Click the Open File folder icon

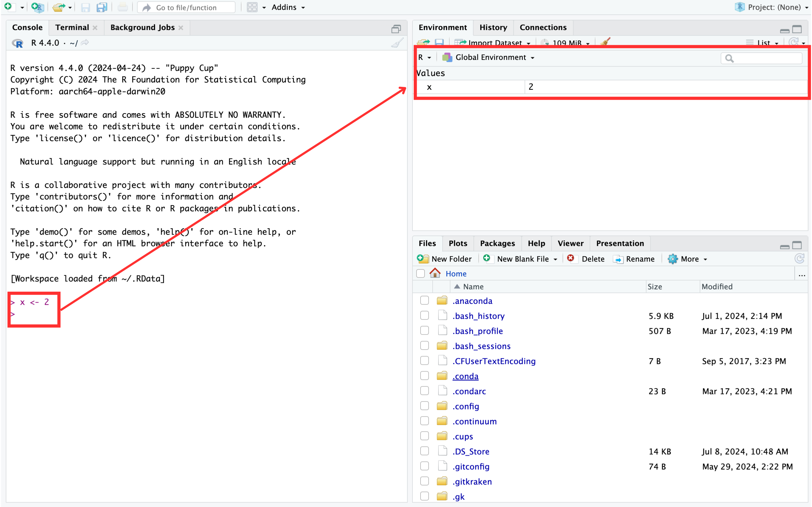click(58, 7)
